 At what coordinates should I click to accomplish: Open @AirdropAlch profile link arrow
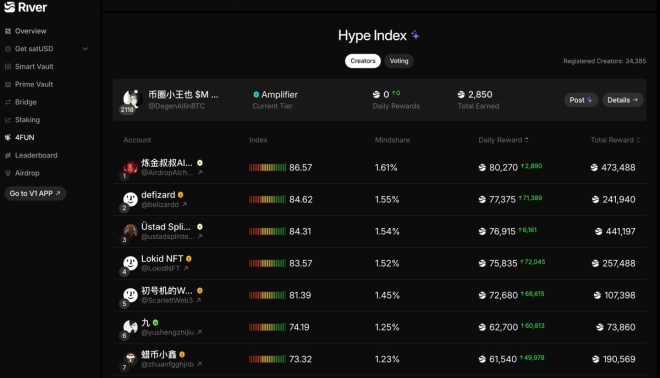[x=200, y=173]
